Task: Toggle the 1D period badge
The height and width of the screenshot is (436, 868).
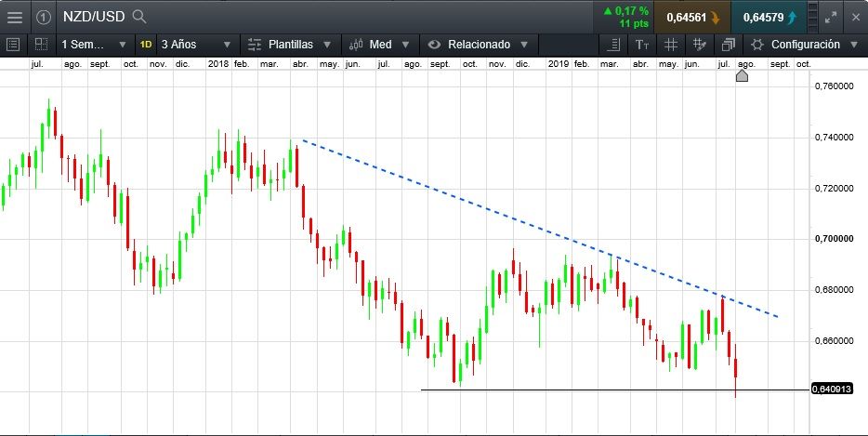Action: 146,45
